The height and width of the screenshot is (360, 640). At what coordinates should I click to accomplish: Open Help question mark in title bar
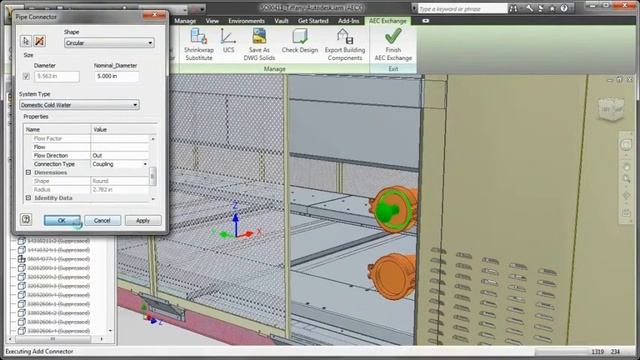564,8
